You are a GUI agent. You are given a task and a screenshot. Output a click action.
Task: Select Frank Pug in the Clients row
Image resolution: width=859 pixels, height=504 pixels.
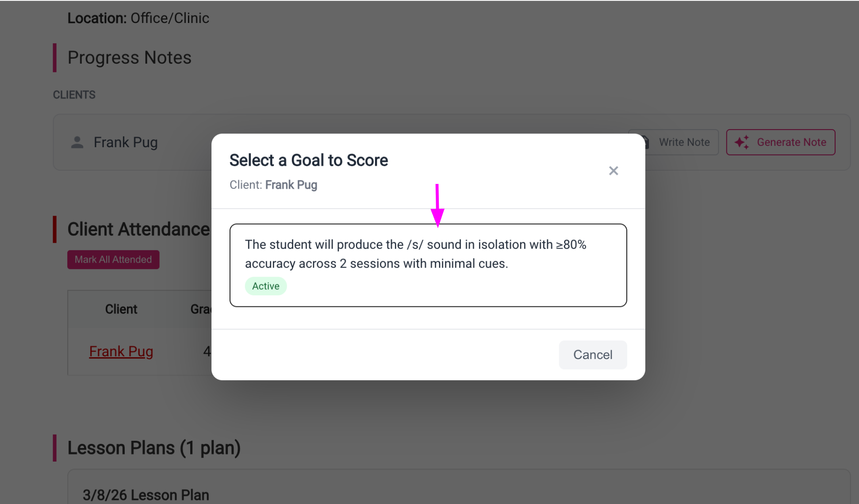pos(126,142)
